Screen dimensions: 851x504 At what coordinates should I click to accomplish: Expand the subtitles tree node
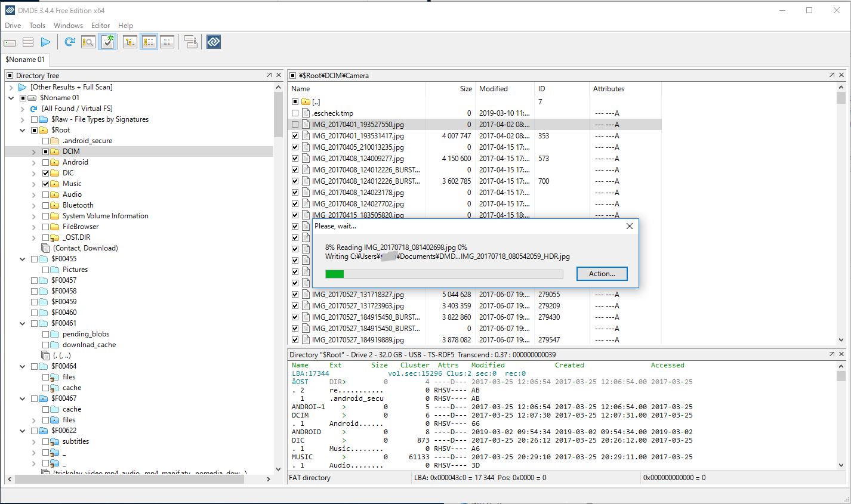pos(34,442)
